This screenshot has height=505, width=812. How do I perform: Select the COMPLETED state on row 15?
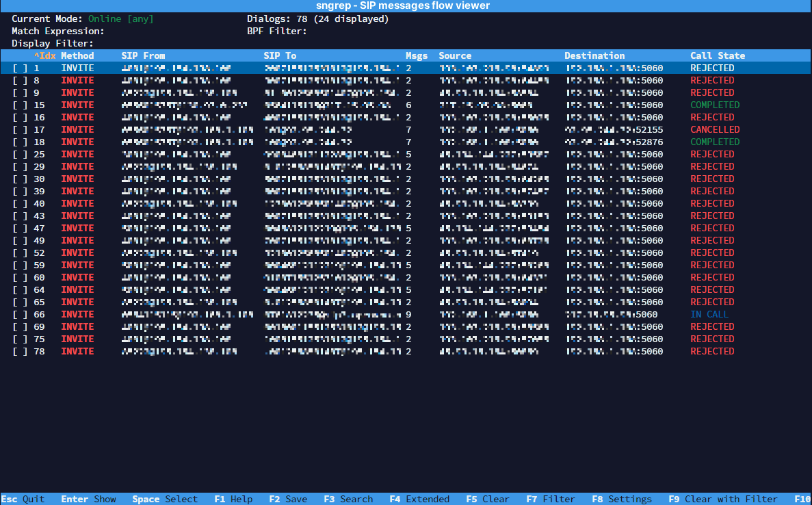pyautogui.click(x=715, y=105)
